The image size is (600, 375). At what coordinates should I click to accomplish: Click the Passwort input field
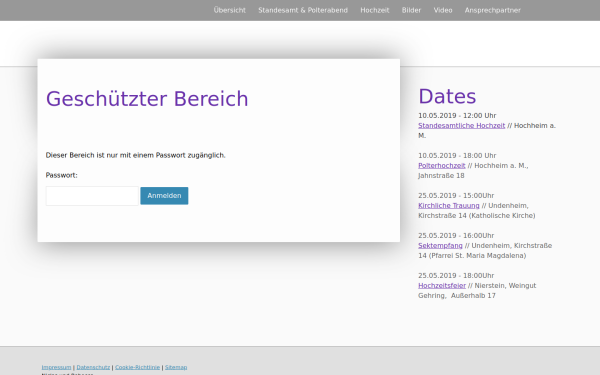click(92, 196)
